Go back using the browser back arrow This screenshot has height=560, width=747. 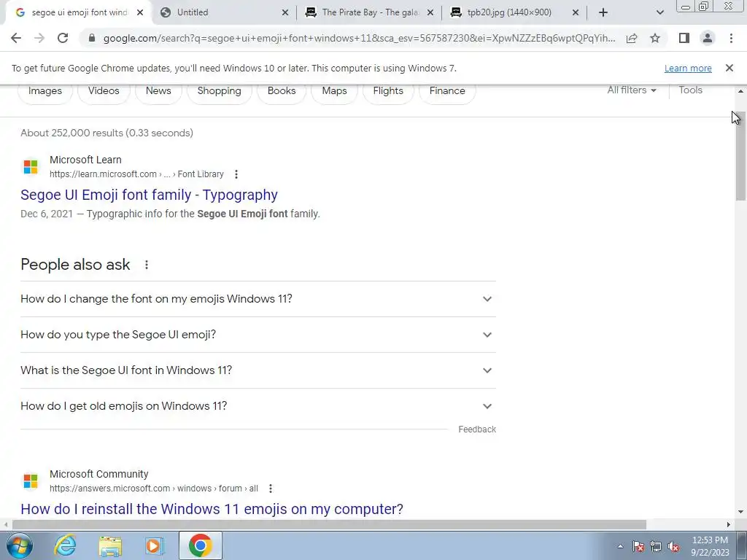tap(16, 38)
